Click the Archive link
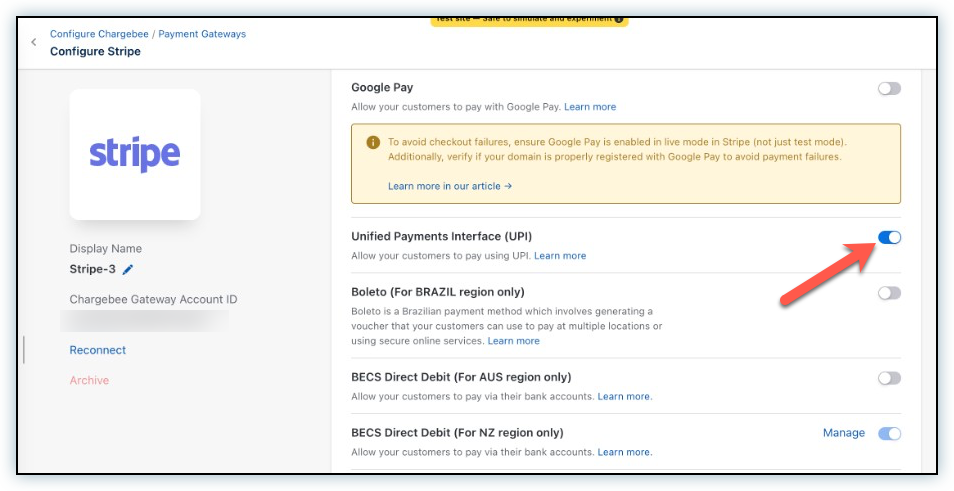Image resolution: width=954 pixels, height=491 pixels. point(89,381)
